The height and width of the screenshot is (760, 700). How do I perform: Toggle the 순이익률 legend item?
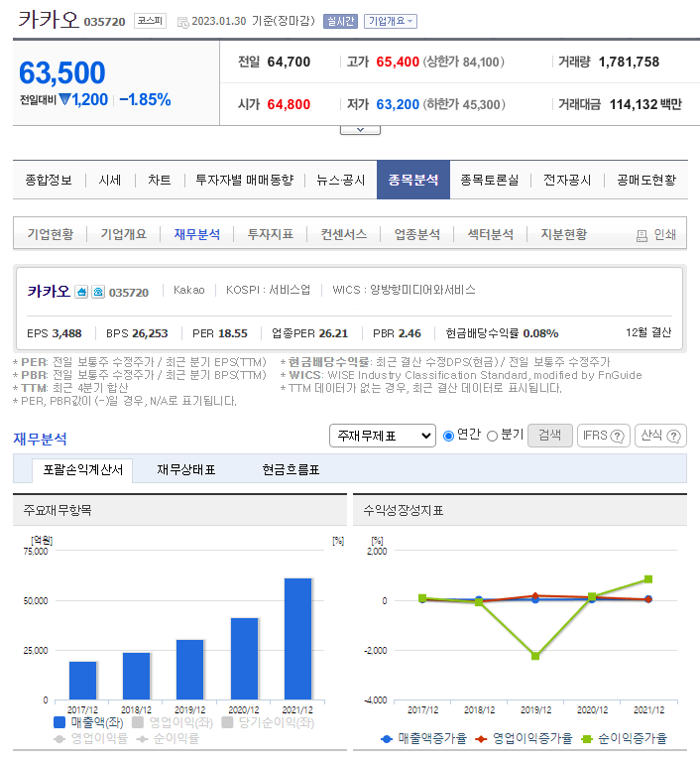[x=169, y=739]
